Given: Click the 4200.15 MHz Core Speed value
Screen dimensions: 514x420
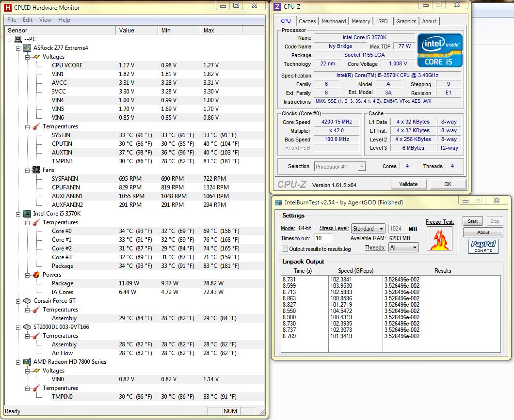Looking at the screenshot, I should tap(337, 122).
